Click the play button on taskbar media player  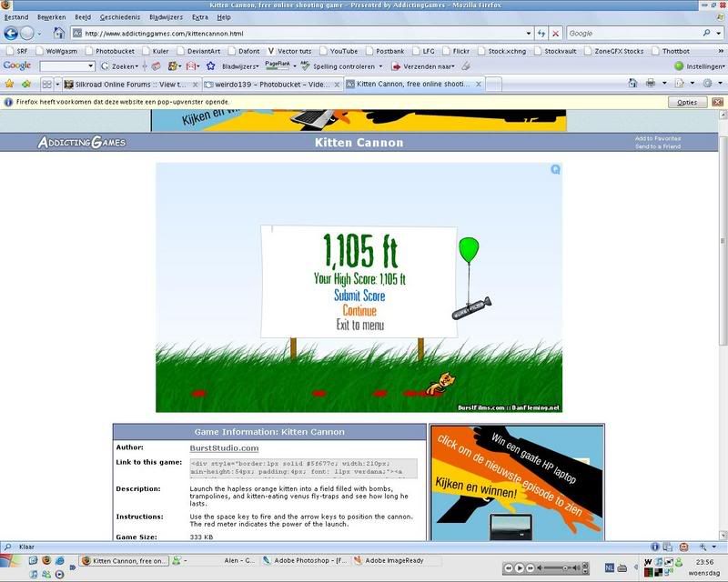[520, 567]
